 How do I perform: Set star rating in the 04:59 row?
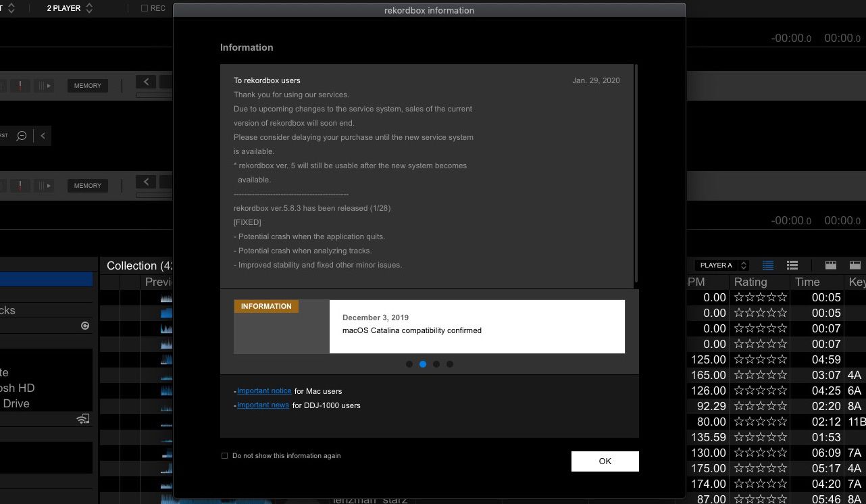click(761, 359)
